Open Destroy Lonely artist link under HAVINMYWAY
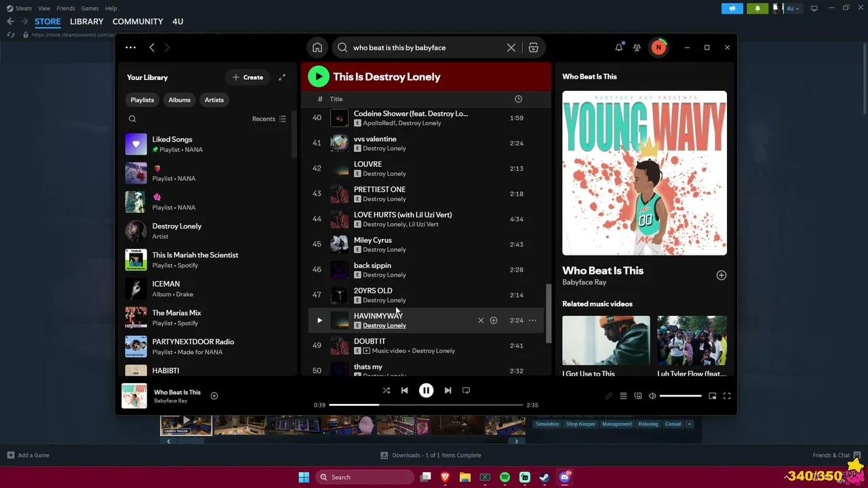The width and height of the screenshot is (868, 488). point(384,325)
